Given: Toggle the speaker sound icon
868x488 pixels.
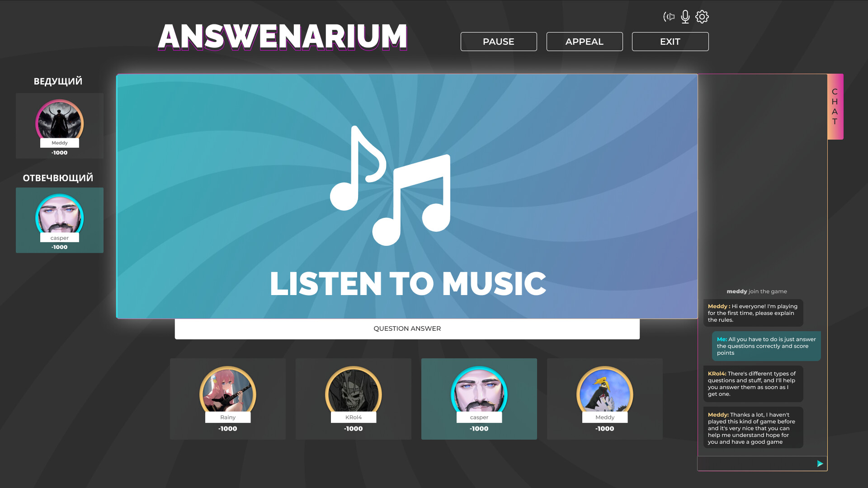Looking at the screenshot, I should point(669,17).
